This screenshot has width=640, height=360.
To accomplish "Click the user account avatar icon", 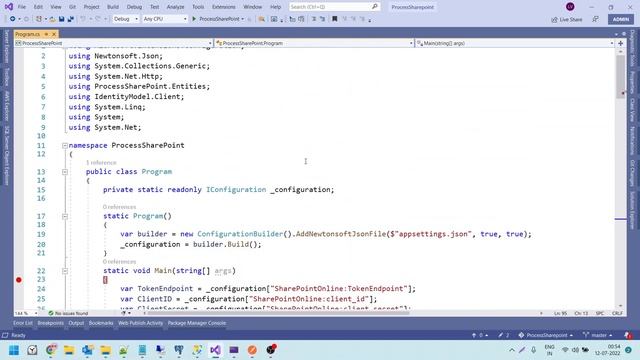I will point(570,7).
